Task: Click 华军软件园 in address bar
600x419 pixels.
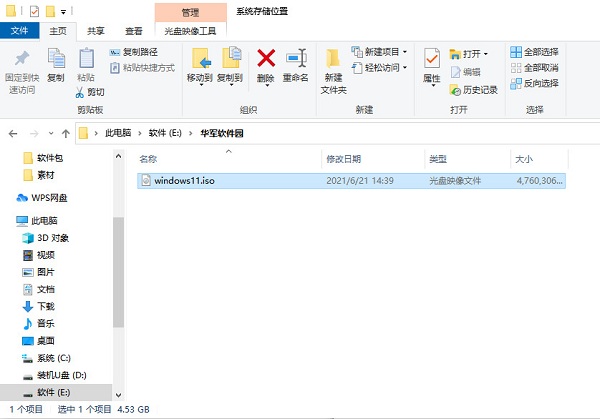Action: [x=222, y=133]
